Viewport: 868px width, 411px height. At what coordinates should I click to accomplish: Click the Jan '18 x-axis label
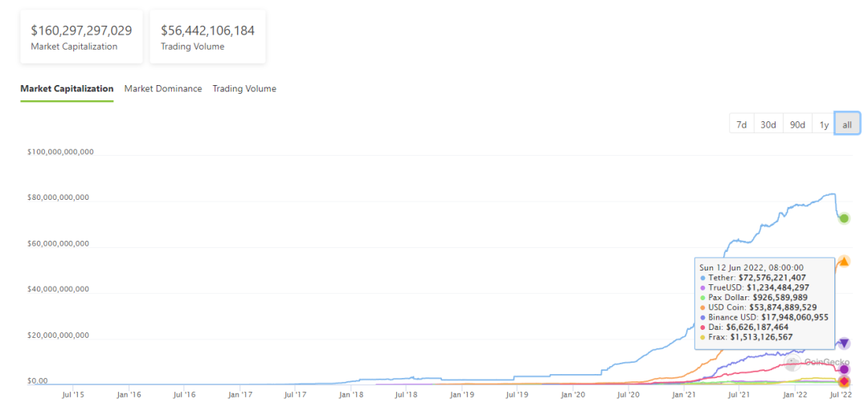click(x=351, y=396)
